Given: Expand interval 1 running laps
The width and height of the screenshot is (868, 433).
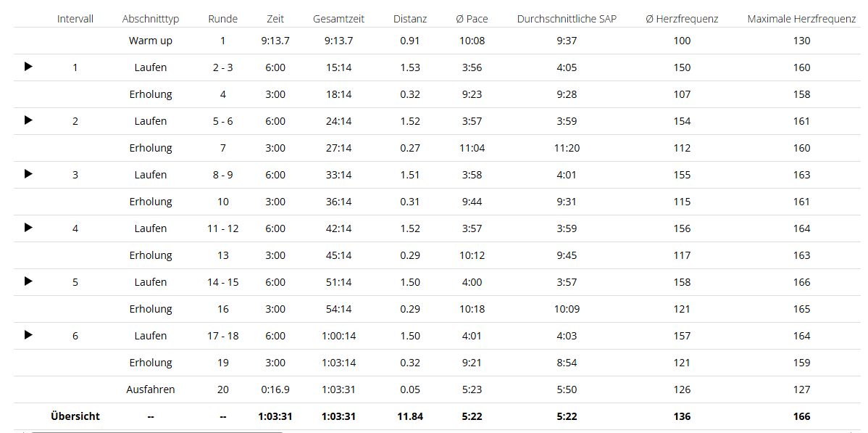Looking at the screenshot, I should coord(28,67).
